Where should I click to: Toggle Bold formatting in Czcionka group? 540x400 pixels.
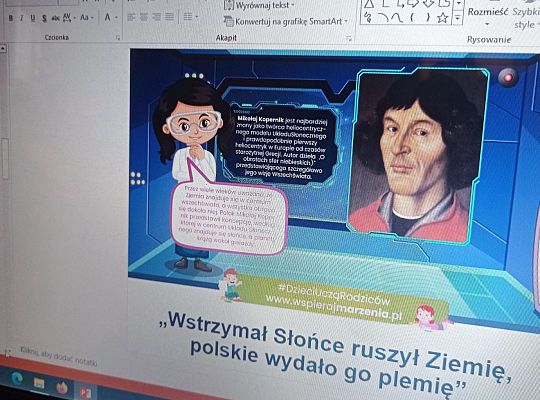(11, 18)
